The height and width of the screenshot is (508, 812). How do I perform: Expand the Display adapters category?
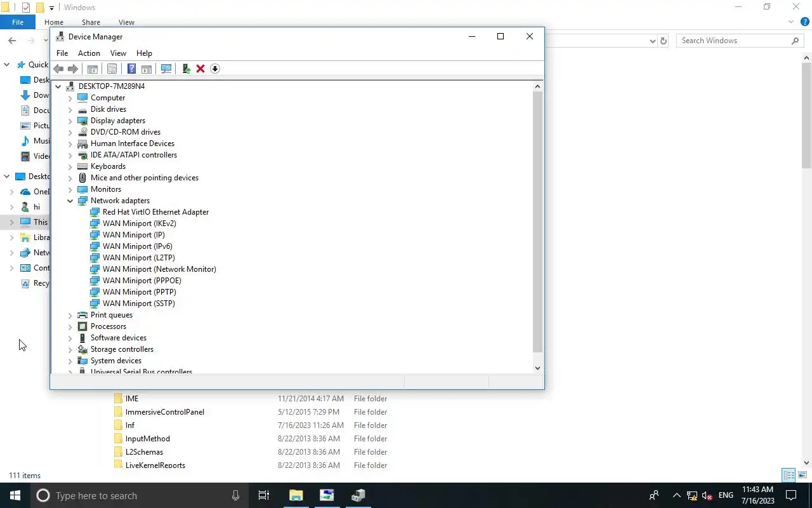70,121
